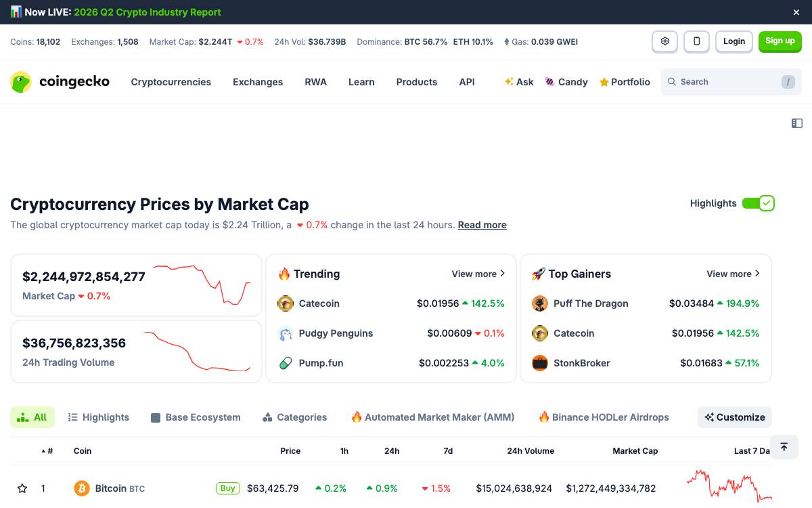812x508 pixels.
Task: Open the Products menu
Action: point(417,82)
